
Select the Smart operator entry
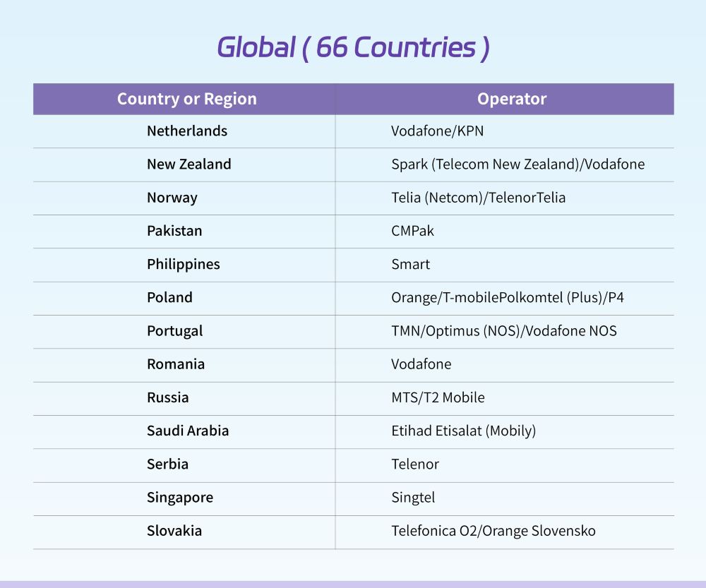[x=411, y=264]
